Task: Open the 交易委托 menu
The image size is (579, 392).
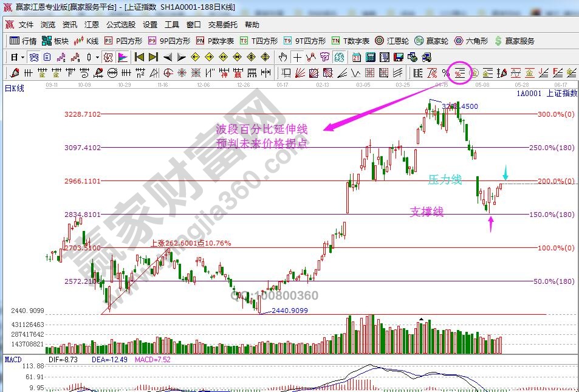Action: [x=223, y=25]
